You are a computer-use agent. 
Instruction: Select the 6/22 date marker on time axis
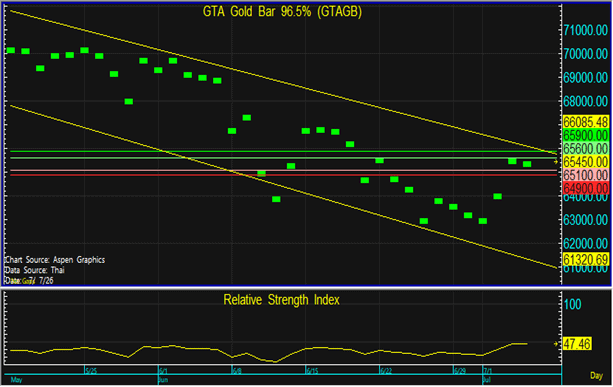click(386, 371)
